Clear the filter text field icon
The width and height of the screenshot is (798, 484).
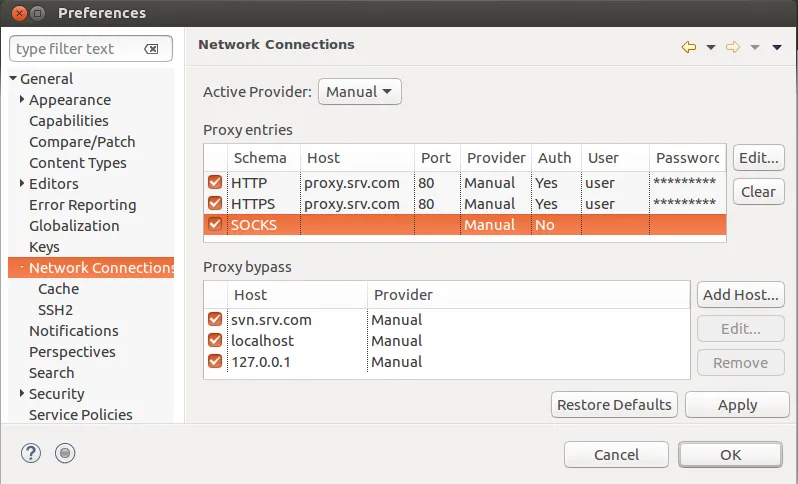coord(151,49)
